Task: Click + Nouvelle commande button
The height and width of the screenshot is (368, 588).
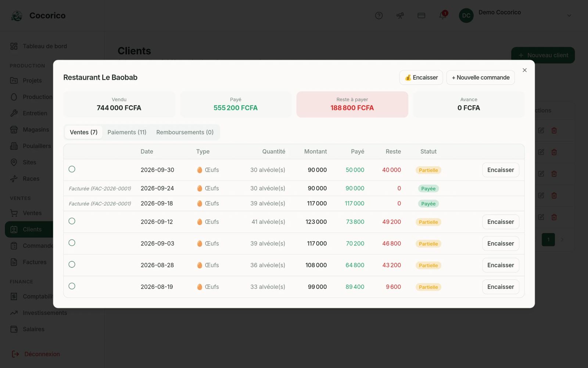Action: (480, 78)
